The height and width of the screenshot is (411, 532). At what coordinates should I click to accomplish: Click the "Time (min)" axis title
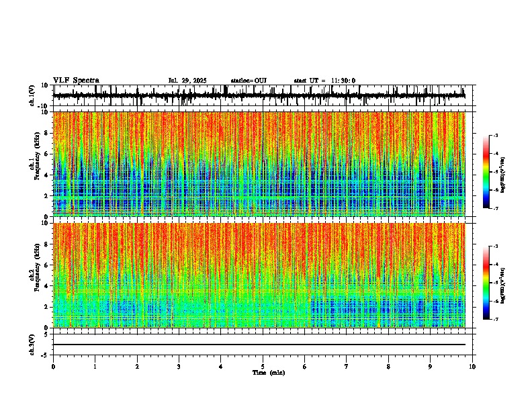point(269,373)
